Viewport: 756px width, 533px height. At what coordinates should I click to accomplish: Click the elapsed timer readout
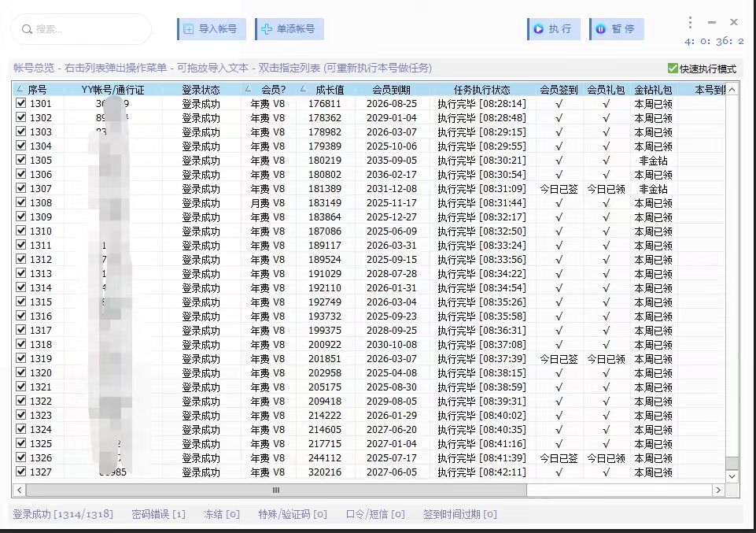pyautogui.click(x=714, y=42)
